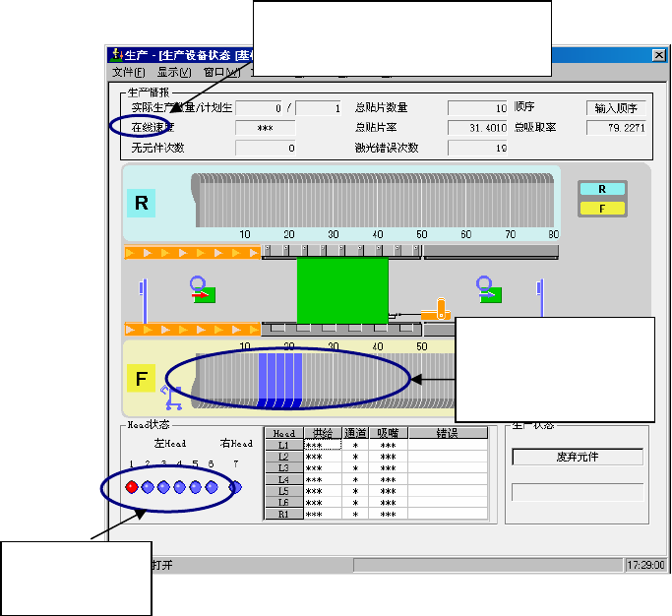Click the 输入顺序 field
This screenshot has height=616, width=672.
616,108
